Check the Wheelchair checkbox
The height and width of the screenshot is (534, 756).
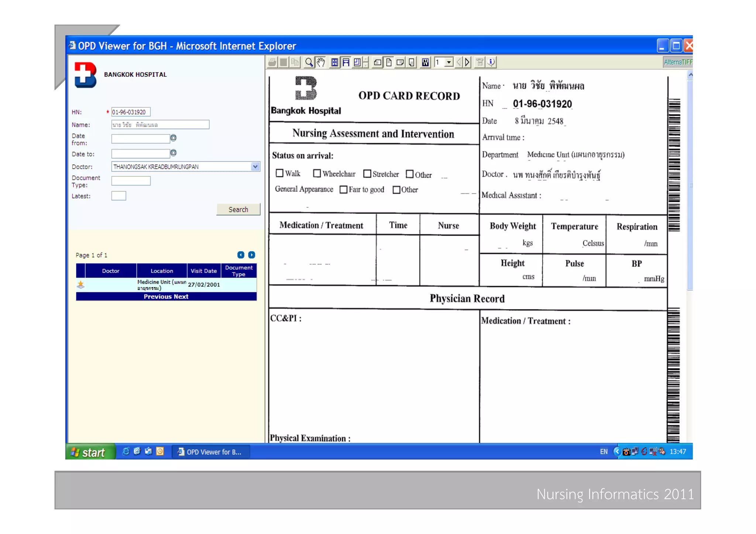(317, 173)
